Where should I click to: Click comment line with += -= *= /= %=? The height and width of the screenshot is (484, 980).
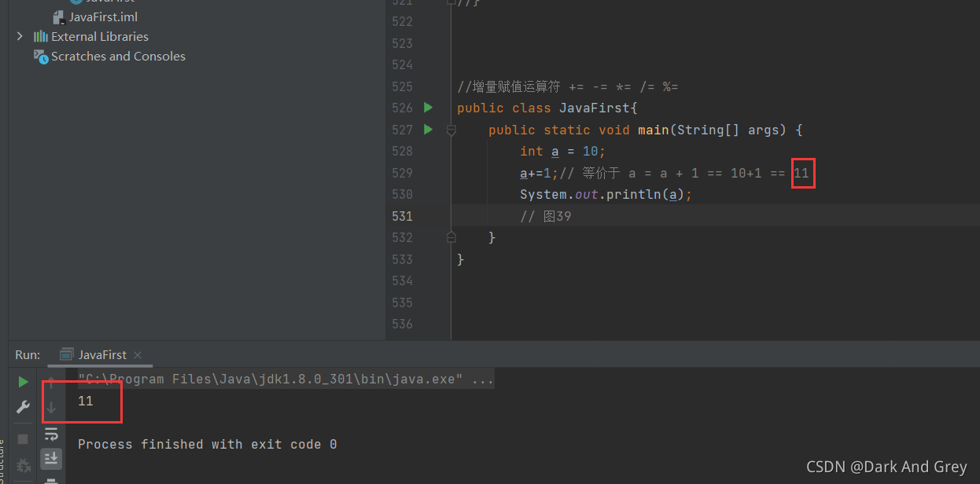tap(568, 86)
